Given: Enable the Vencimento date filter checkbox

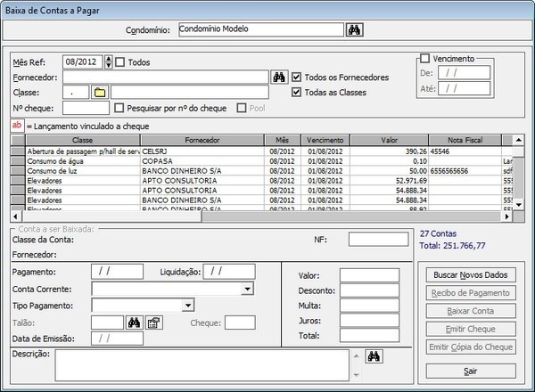Looking at the screenshot, I should (x=425, y=58).
